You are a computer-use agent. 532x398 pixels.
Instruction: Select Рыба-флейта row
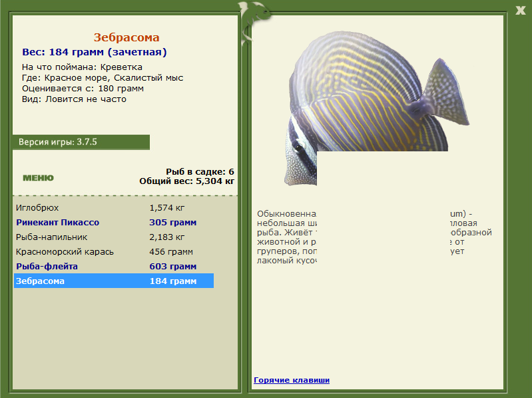[114, 266]
